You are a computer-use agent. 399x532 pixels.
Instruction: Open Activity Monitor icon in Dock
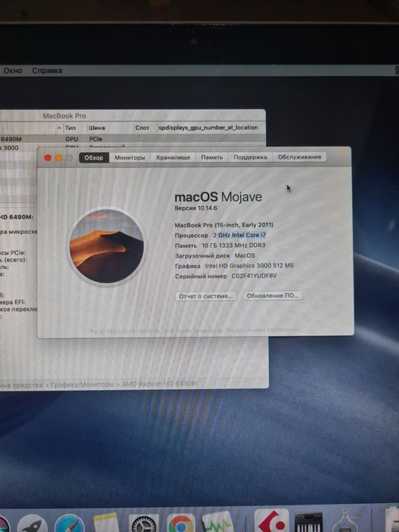[218, 523]
